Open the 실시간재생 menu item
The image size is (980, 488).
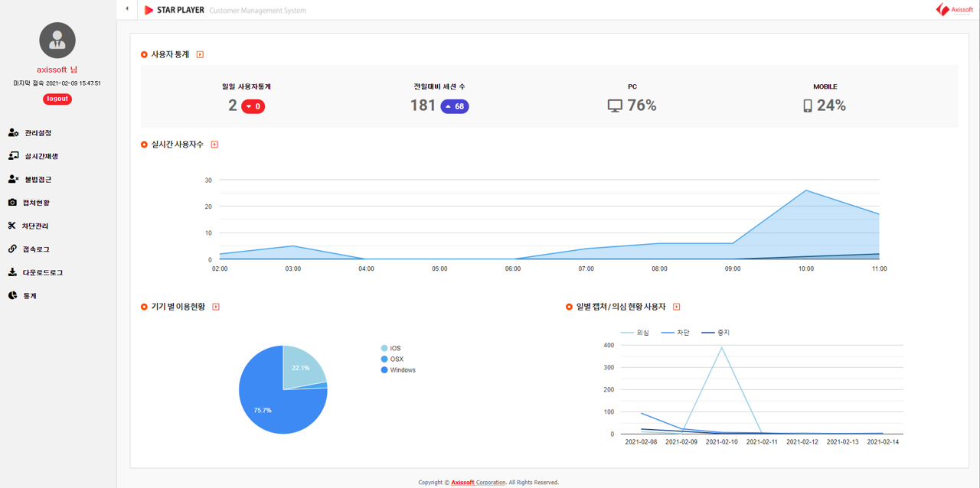[x=41, y=156]
